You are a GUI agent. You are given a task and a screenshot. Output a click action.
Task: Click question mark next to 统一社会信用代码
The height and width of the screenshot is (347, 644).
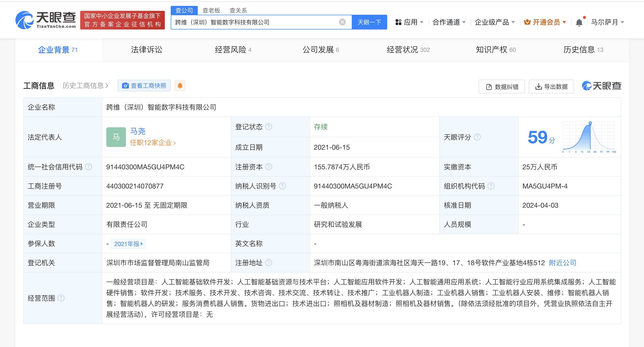[89, 167]
